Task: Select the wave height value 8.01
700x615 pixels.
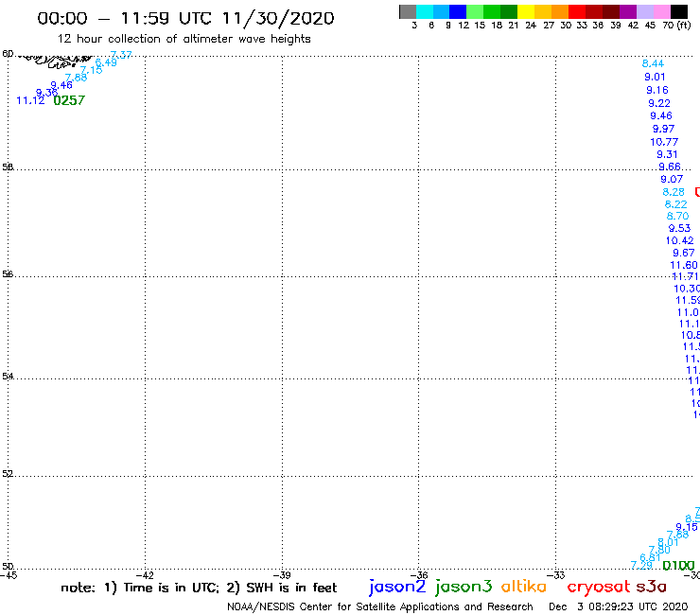Action: point(668,543)
